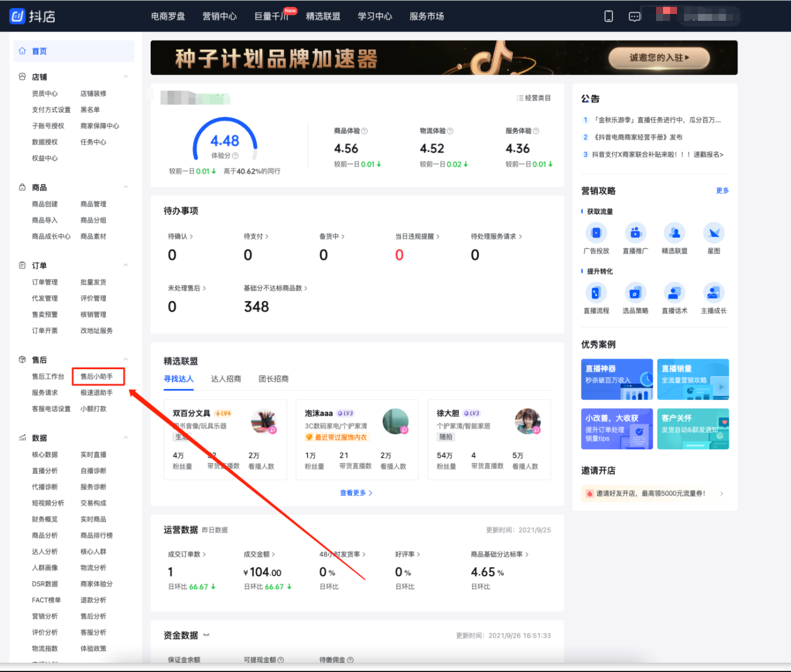Click the 首页 home icon in sidebar
The height and width of the screenshot is (672, 791).
click(x=22, y=51)
